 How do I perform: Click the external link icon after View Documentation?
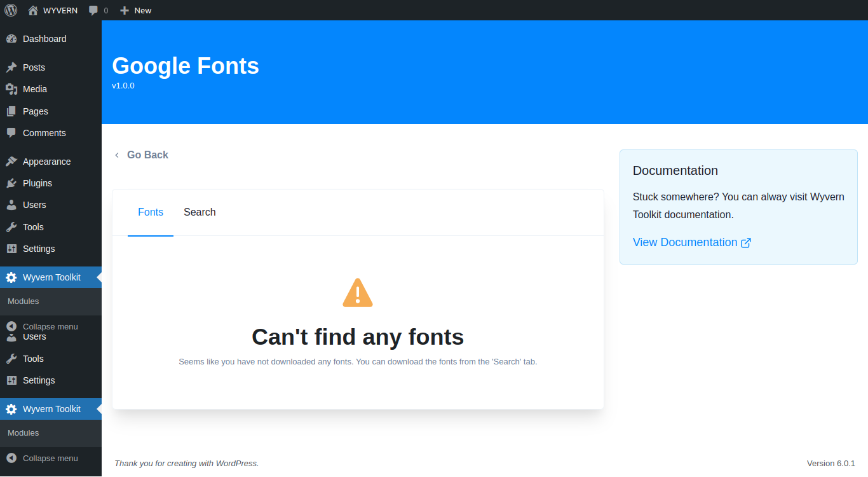pyautogui.click(x=747, y=242)
